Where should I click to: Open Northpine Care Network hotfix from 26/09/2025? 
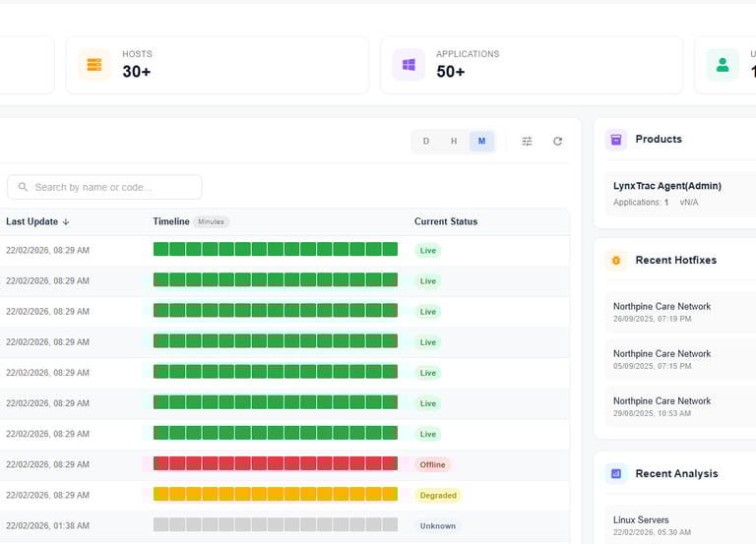pyautogui.click(x=661, y=312)
